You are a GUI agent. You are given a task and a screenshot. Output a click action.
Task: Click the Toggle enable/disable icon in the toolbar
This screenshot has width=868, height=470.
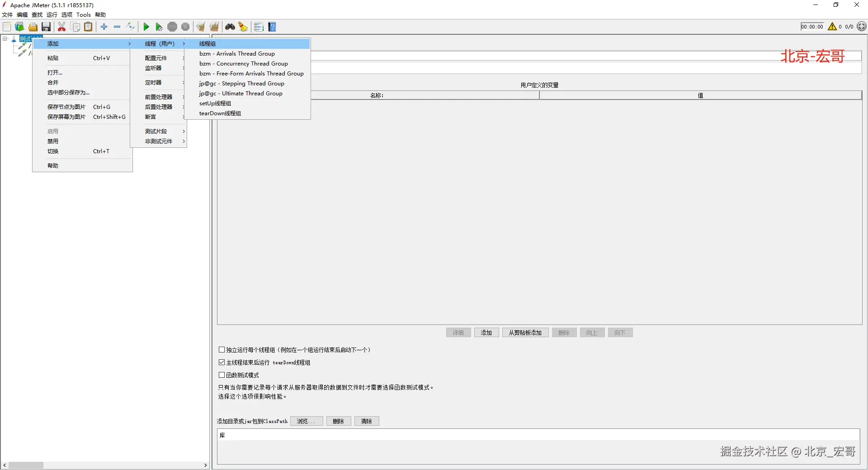pyautogui.click(x=130, y=27)
